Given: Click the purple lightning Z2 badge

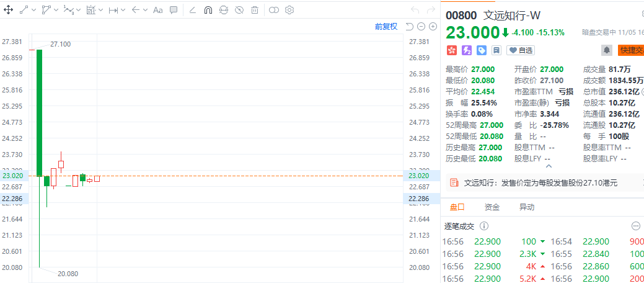Looking at the screenshot, I should pyautogui.click(x=467, y=50).
